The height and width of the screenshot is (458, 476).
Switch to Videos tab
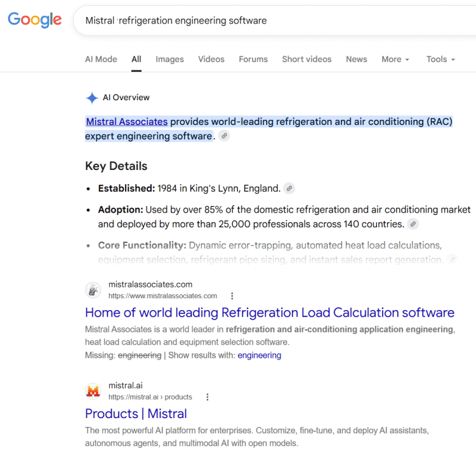point(211,59)
